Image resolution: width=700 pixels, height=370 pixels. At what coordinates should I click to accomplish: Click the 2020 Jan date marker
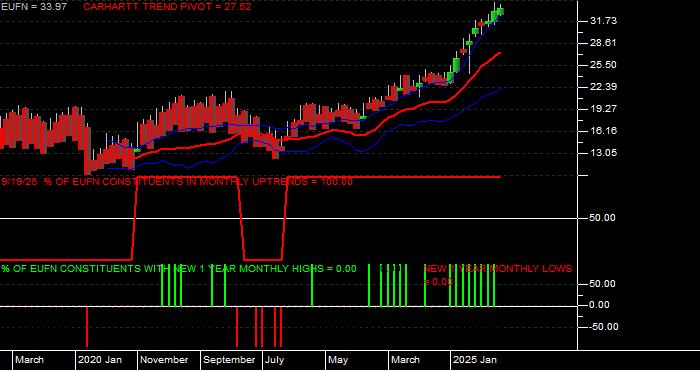click(x=100, y=360)
